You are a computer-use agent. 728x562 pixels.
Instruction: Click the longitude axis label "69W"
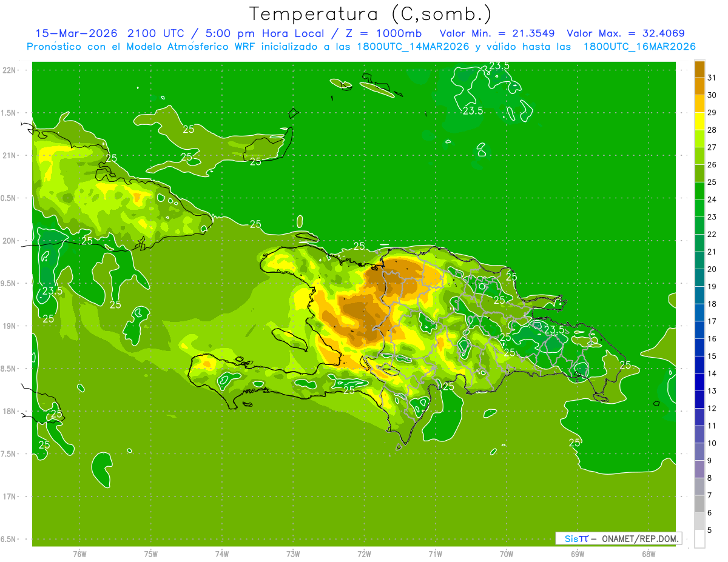point(578,554)
